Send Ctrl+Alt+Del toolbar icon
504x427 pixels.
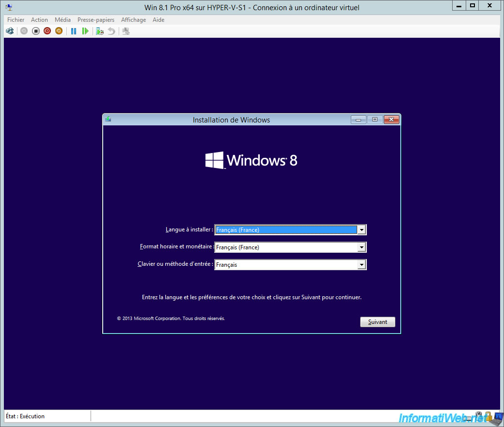point(10,31)
